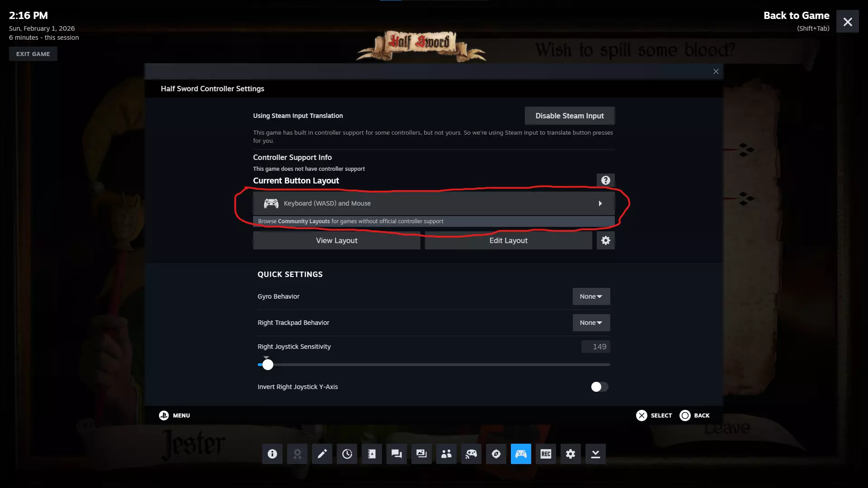The image size is (868, 488).
Task: Click the Edit Layout button
Action: (x=508, y=240)
